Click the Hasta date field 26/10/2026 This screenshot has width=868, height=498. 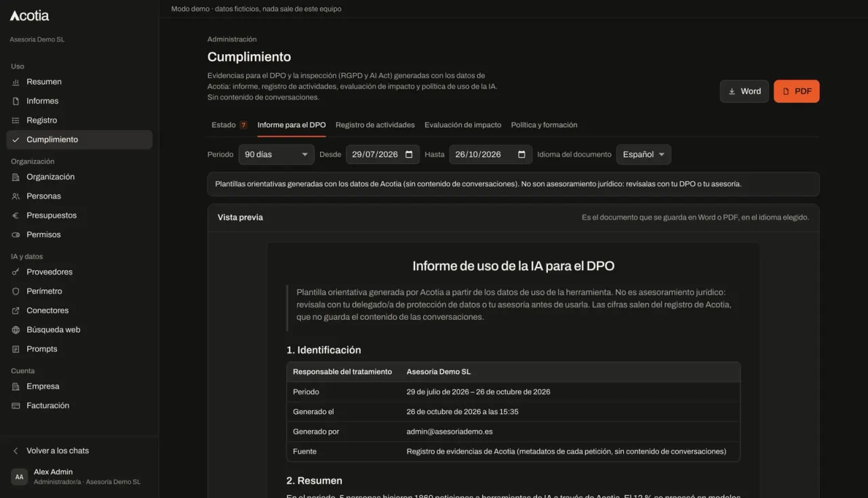coord(491,154)
